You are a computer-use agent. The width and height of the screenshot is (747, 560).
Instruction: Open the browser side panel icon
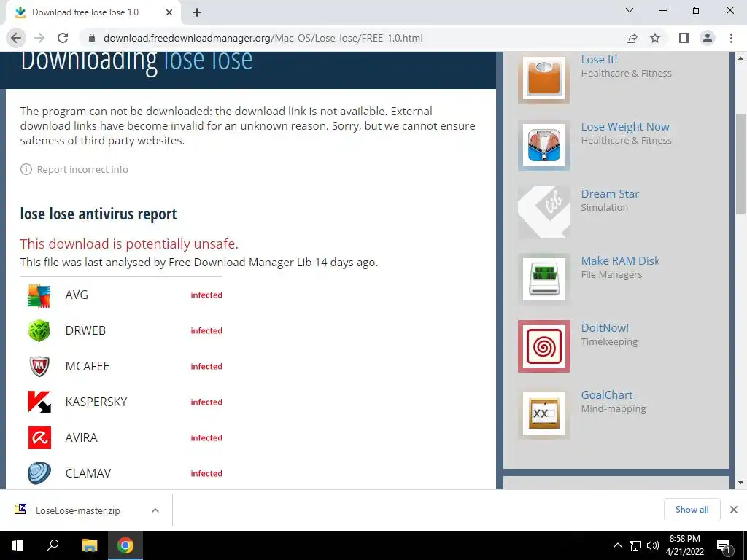684,38
